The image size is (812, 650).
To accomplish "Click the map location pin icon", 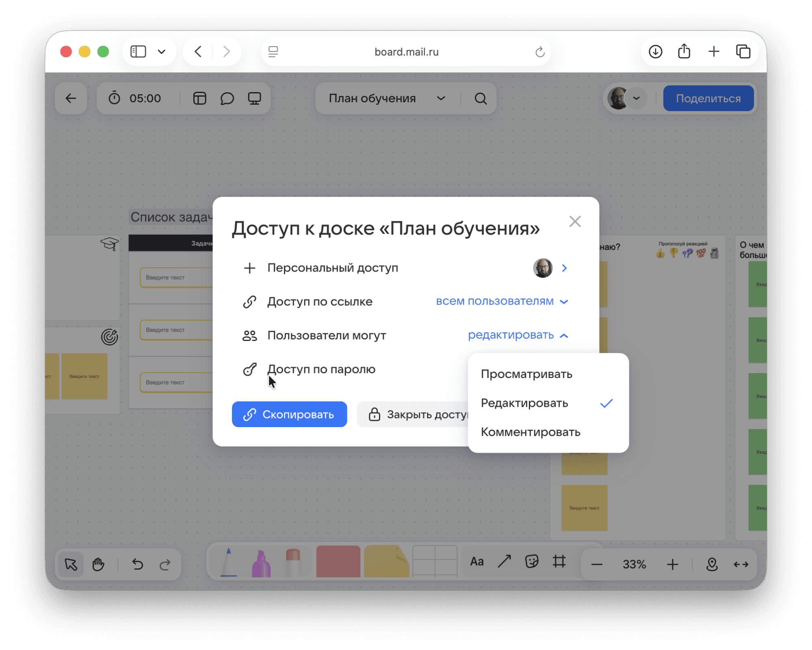I will [712, 564].
